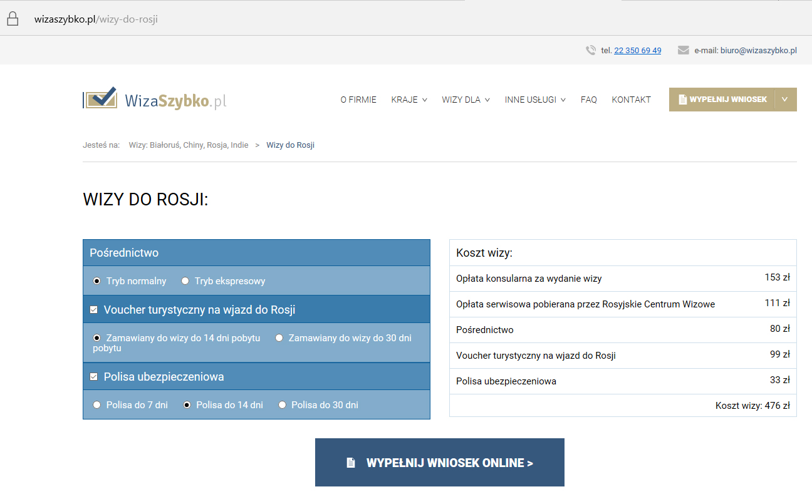This screenshot has width=812, height=504.
Task: Expand the Inne usługi menu
Action: click(x=534, y=100)
